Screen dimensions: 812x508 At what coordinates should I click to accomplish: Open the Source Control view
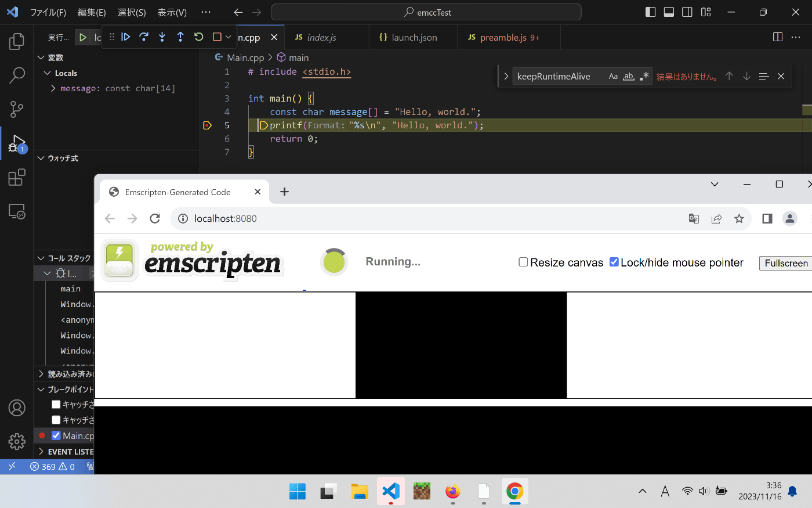17,109
